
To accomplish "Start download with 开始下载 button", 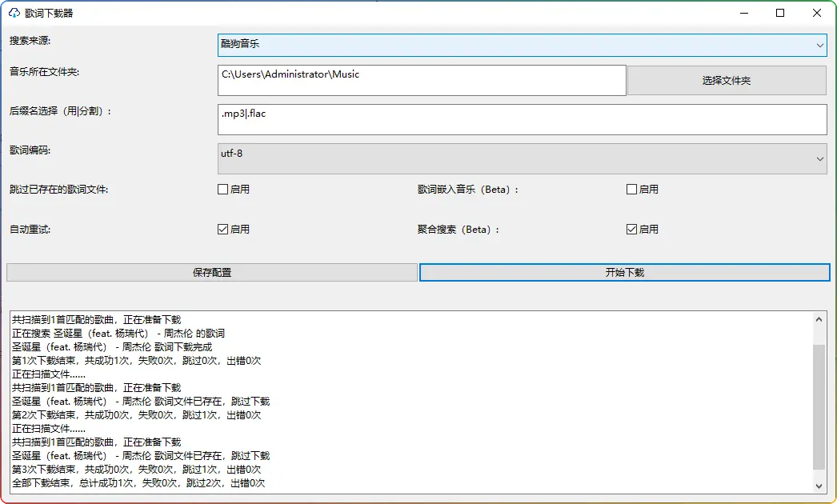I will (624, 273).
